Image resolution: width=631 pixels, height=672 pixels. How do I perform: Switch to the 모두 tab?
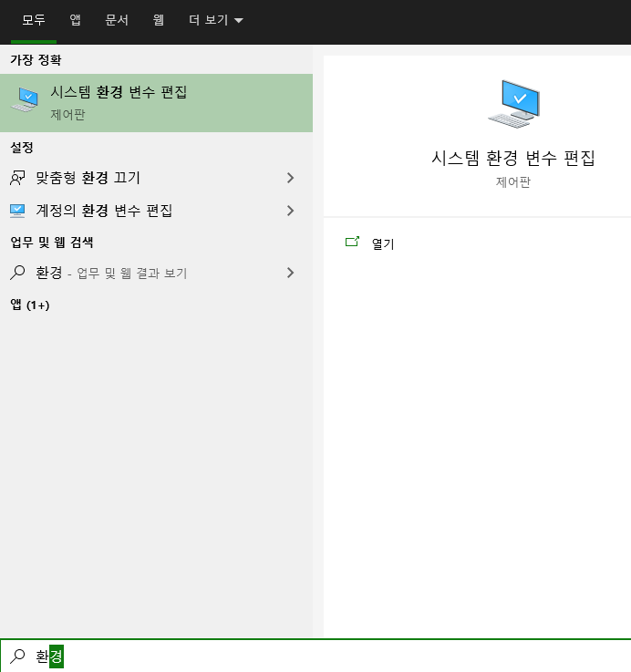(34, 20)
